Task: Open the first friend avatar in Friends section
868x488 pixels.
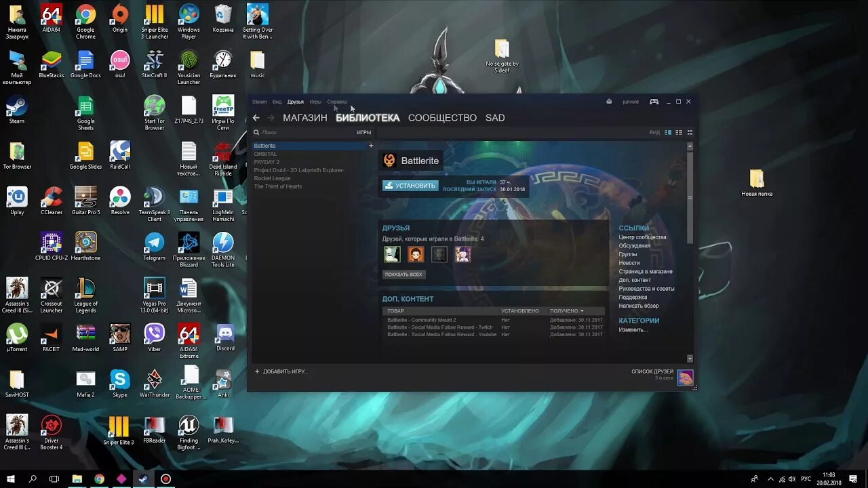Action: coord(392,254)
